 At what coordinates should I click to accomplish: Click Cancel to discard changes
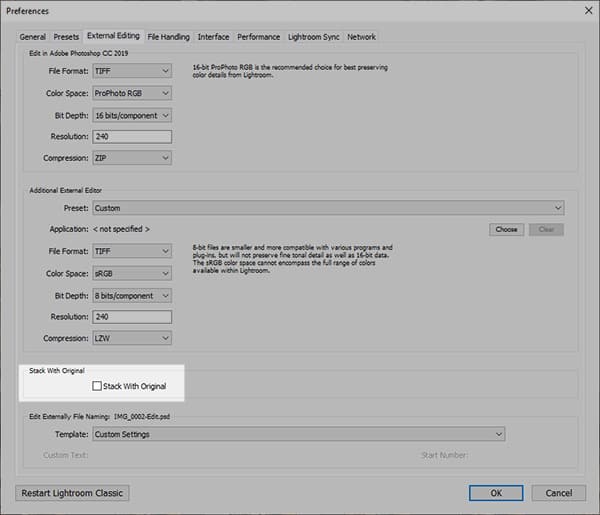(x=559, y=493)
